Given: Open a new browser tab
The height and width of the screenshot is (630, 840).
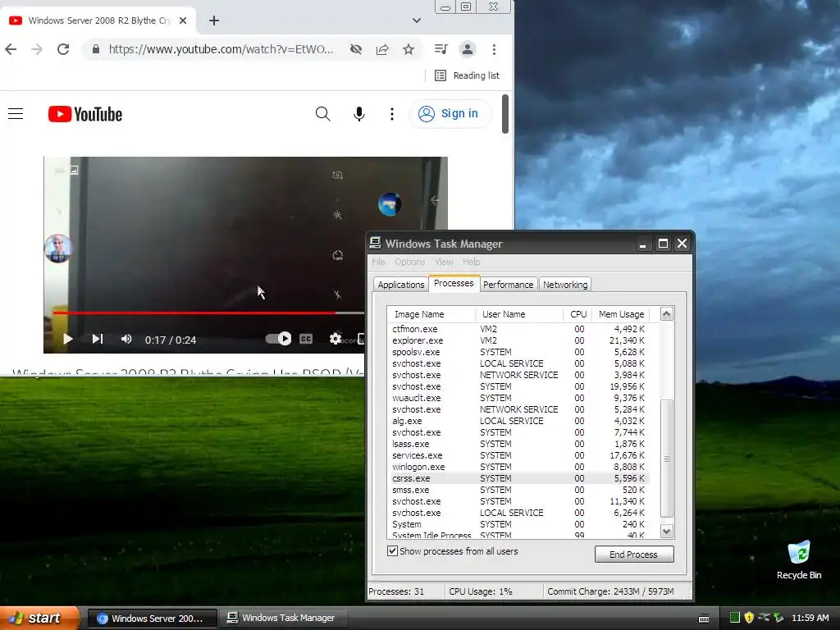Looking at the screenshot, I should (x=214, y=21).
